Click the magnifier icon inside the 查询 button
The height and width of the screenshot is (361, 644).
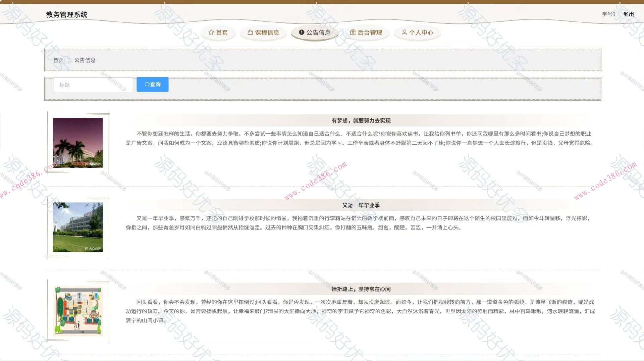pos(147,84)
